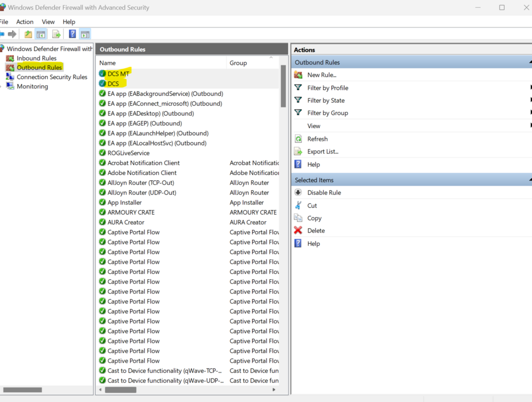Select the Refresh icon in Actions pane
The image size is (532, 402).
pos(298,138)
